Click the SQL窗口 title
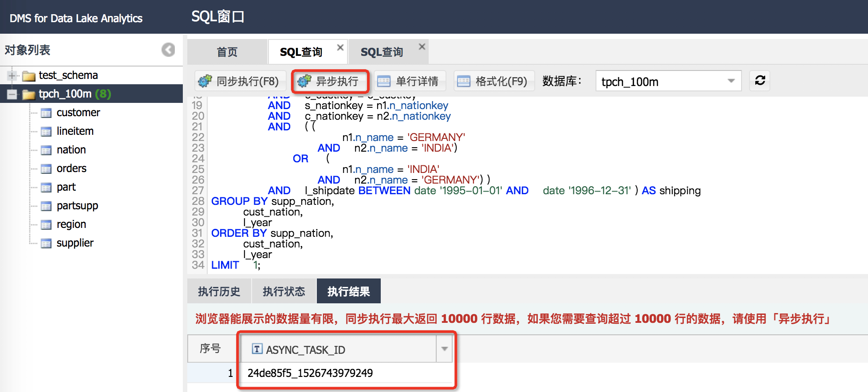This screenshot has width=868, height=392. pos(218,16)
